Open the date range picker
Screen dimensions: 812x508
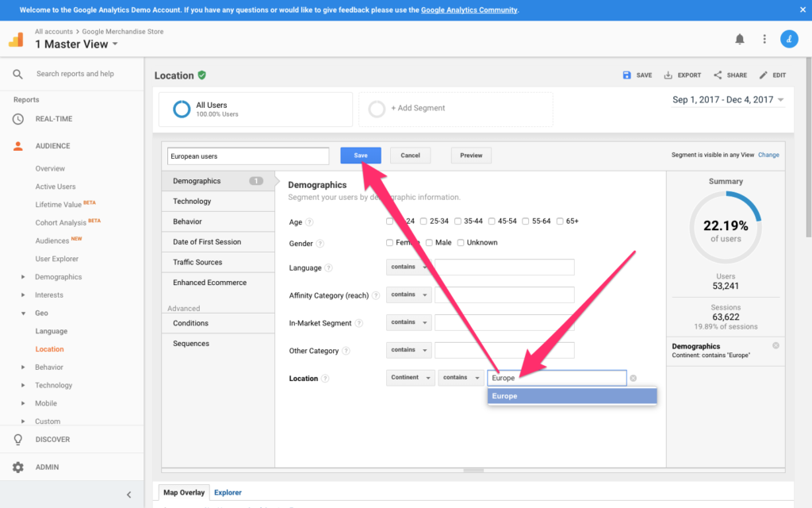click(728, 100)
